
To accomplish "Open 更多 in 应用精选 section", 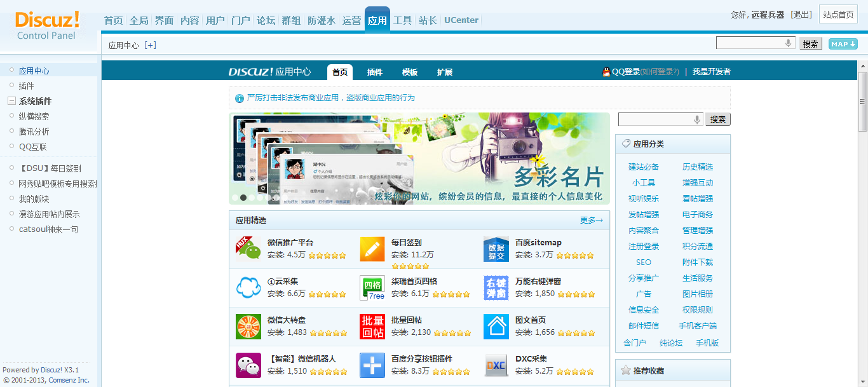I will coord(592,221).
